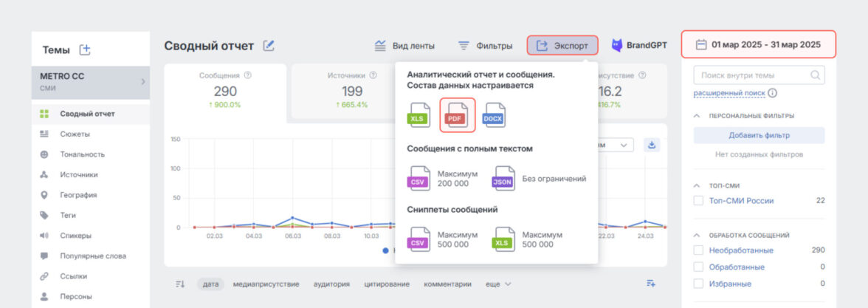
Task: Enable the Необработанные filter checkbox
Action: coord(698,250)
